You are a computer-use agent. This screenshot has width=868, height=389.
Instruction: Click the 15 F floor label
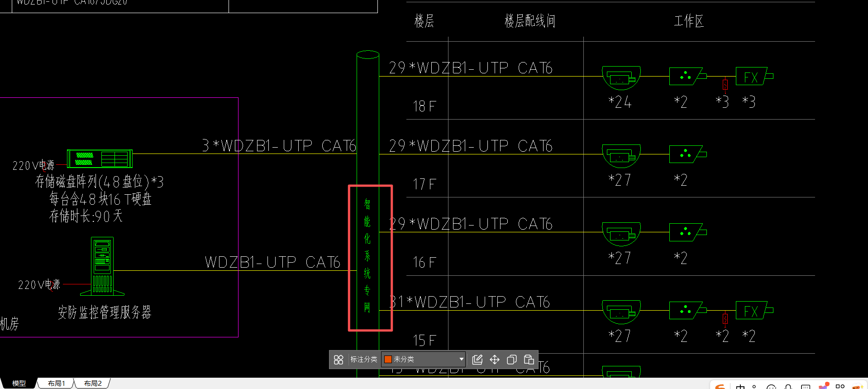pyautogui.click(x=424, y=340)
